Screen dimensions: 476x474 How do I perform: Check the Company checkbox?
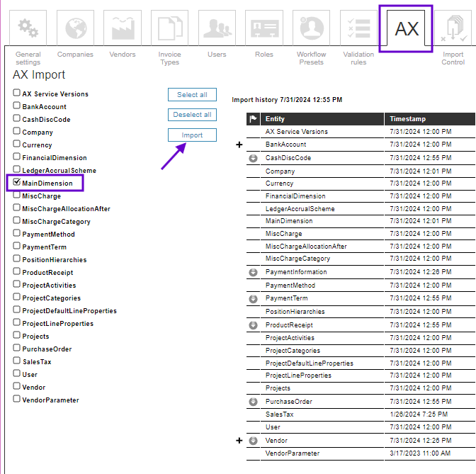(17, 131)
